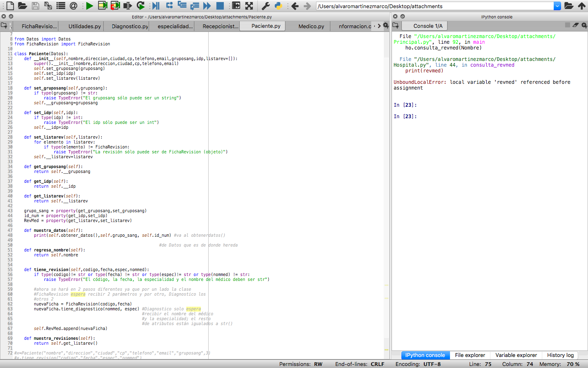Open the Variable explorer tab
Viewport: 588px width, 368px height.
click(x=516, y=355)
